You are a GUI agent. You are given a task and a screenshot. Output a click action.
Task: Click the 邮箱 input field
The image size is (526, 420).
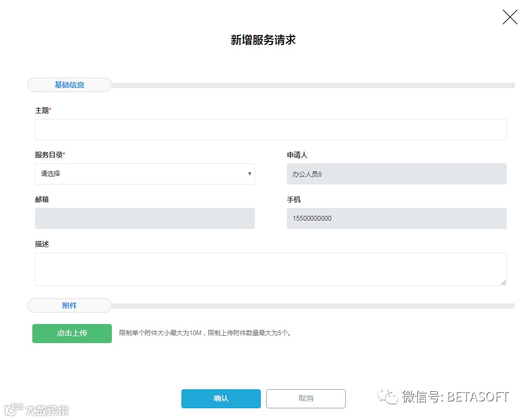click(145, 218)
